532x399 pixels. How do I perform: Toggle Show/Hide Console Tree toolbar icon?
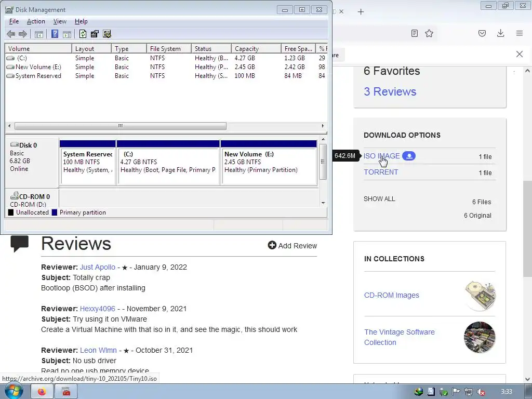click(39, 34)
